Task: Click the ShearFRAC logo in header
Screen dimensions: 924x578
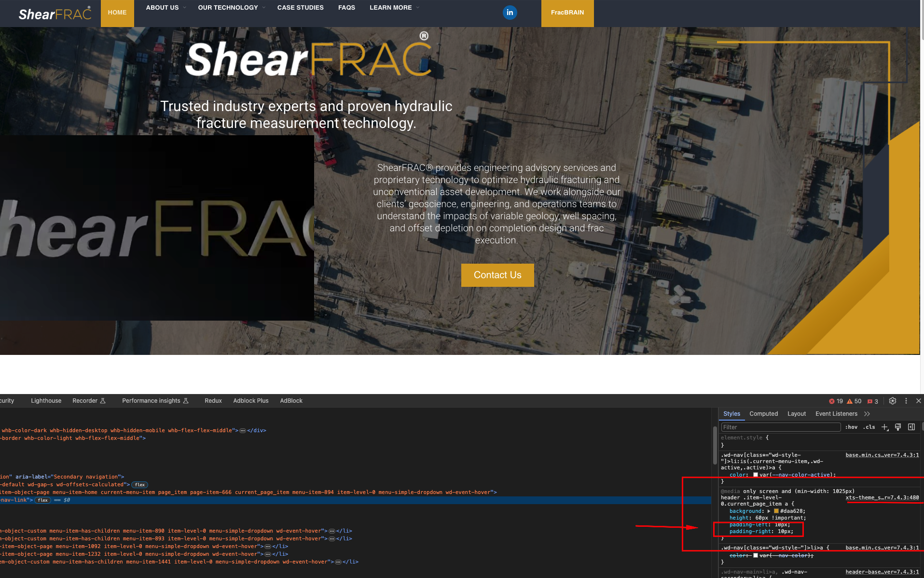Action: click(55, 14)
